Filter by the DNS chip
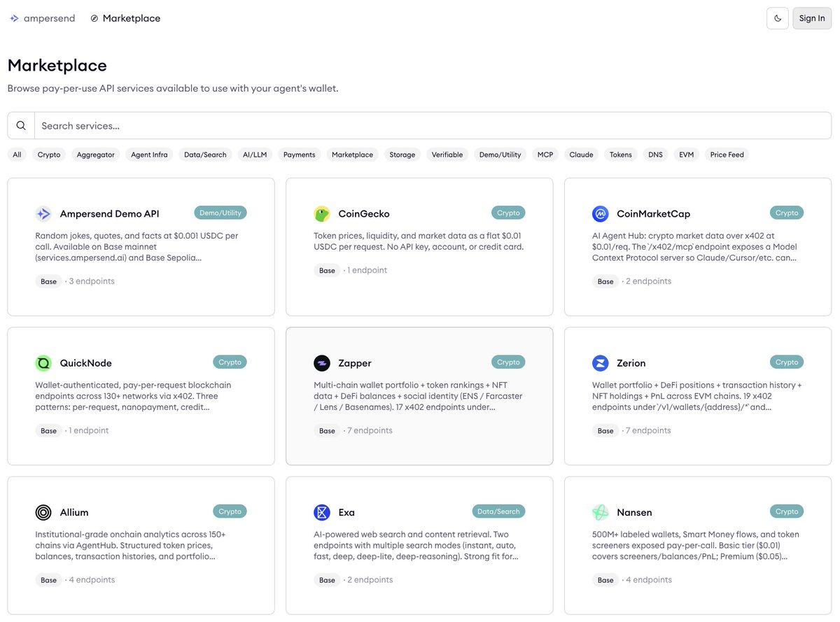The width and height of the screenshot is (840, 622). click(655, 155)
